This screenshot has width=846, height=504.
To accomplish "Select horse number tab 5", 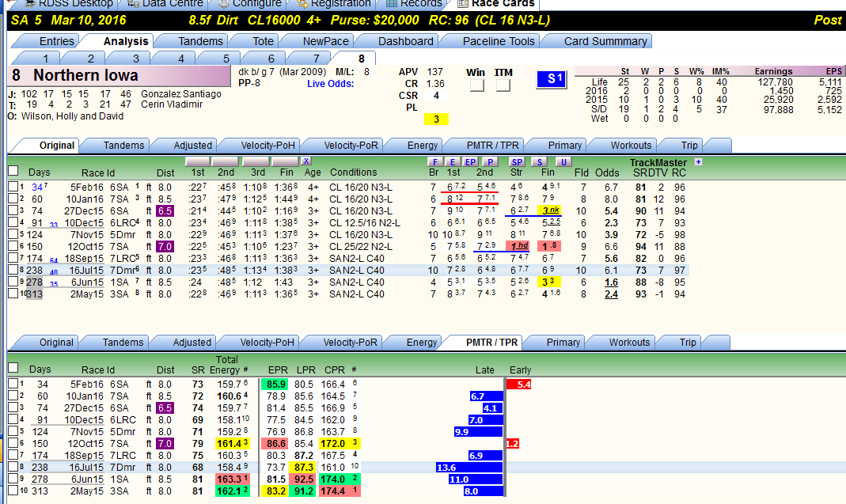I will coord(226,59).
